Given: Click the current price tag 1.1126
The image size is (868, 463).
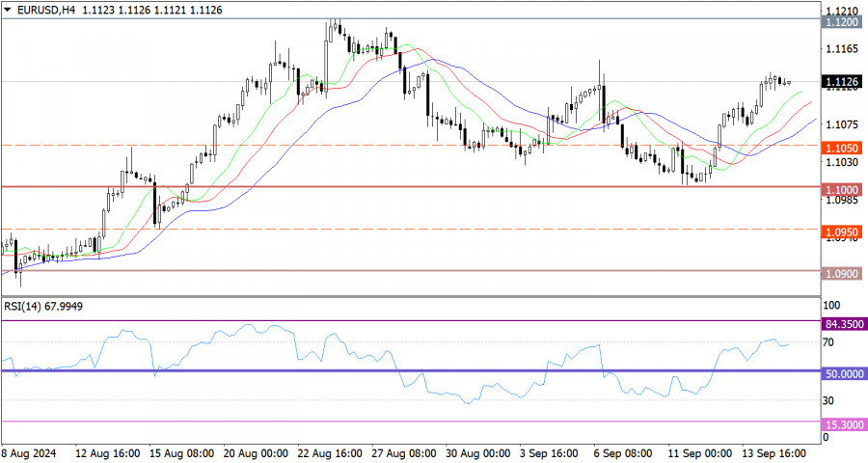Looking at the screenshot, I should pos(843,82).
